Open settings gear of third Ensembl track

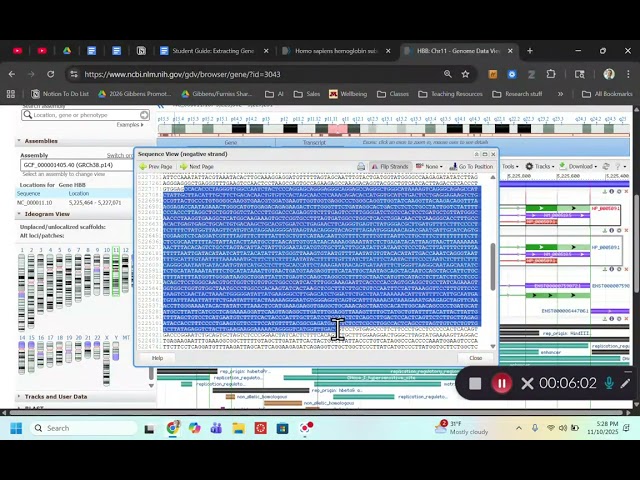click(x=619, y=269)
